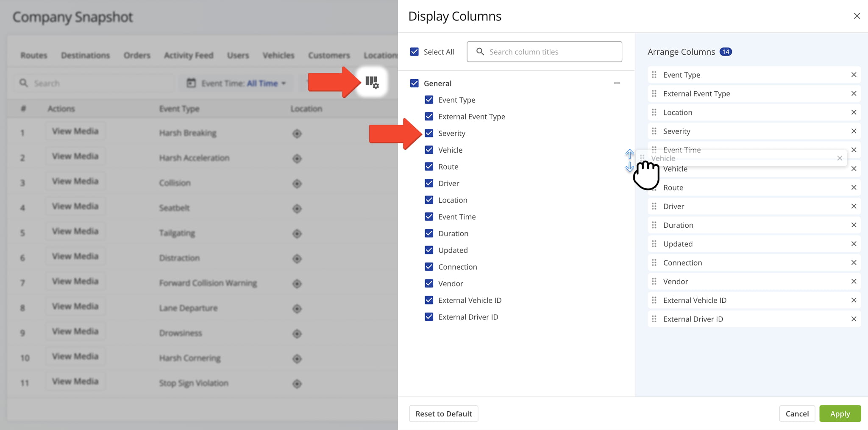The image size is (868, 430).
Task: Remove Severity from arranged columns
Action: (x=854, y=131)
